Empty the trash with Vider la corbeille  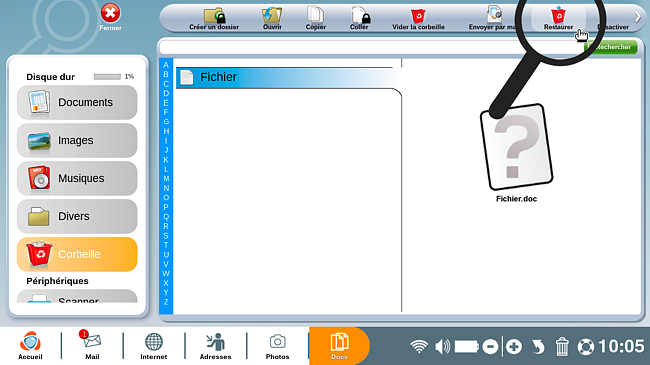click(418, 19)
